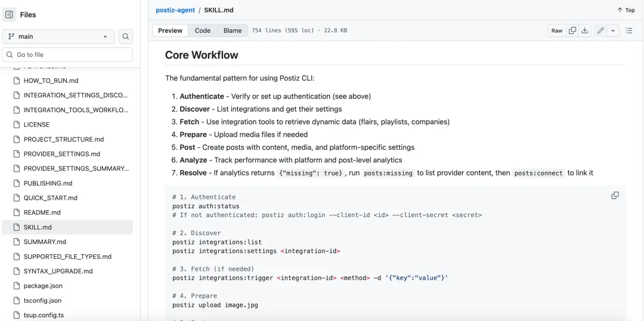Open the postiz-agent breadcrumb link
644x321 pixels.
pos(175,10)
